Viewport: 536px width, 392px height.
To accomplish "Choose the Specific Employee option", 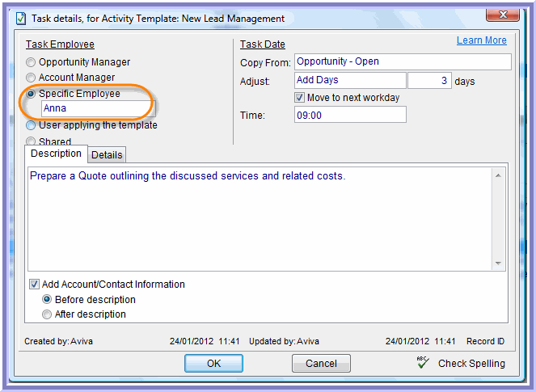I will click(32, 94).
